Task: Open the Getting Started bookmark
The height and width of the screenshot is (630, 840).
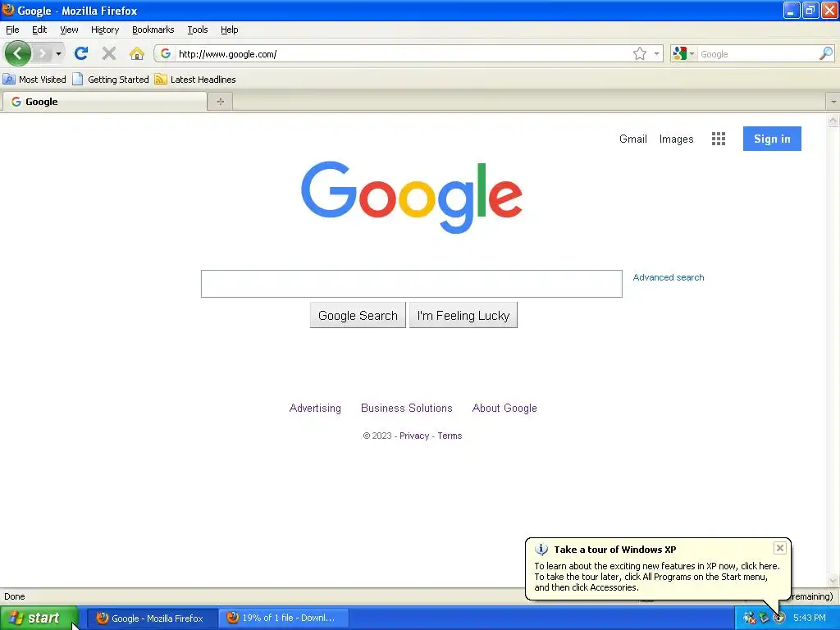Action: [x=111, y=80]
